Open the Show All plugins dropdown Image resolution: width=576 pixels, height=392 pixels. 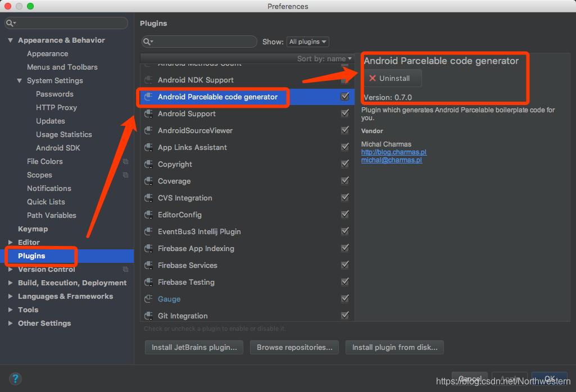click(x=308, y=42)
